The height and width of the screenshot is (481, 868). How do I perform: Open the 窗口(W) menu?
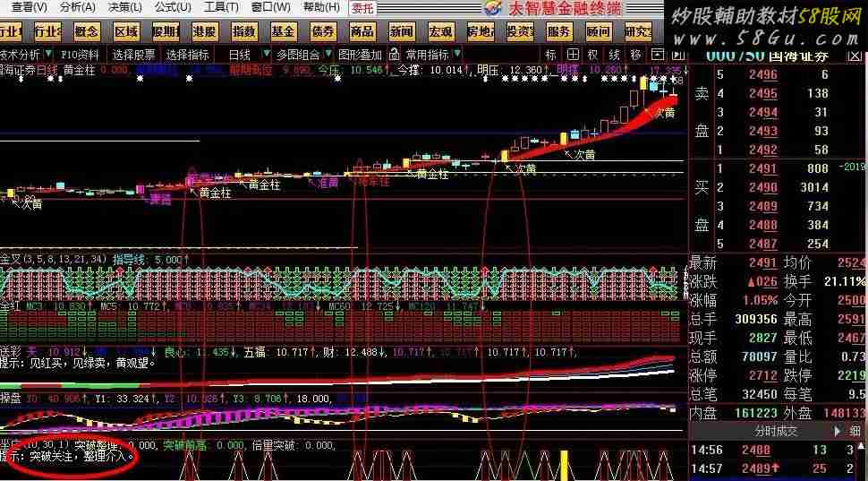pos(271,7)
